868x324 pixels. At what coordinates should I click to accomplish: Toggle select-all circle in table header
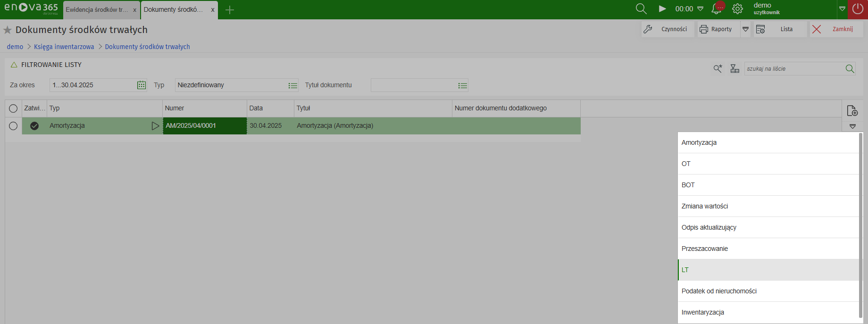click(x=13, y=108)
